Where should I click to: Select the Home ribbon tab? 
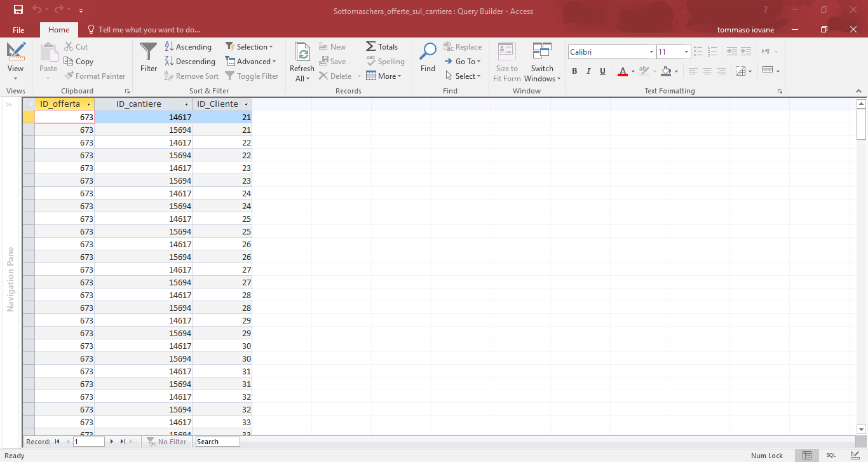(58, 29)
